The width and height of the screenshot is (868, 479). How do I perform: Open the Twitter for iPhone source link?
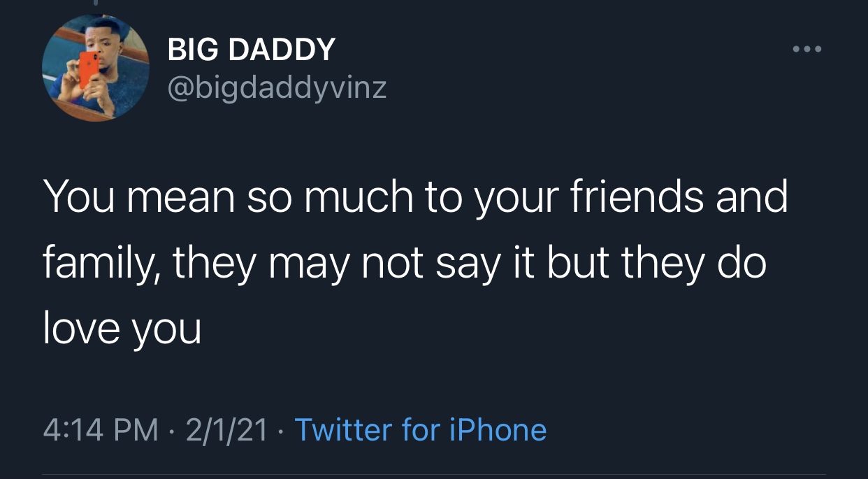(421, 429)
